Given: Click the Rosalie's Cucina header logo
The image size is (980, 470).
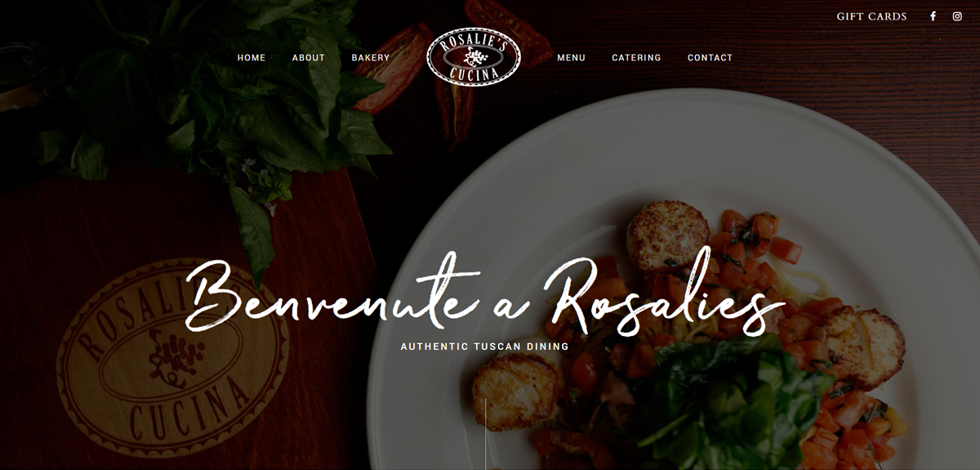Looking at the screenshot, I should [474, 57].
